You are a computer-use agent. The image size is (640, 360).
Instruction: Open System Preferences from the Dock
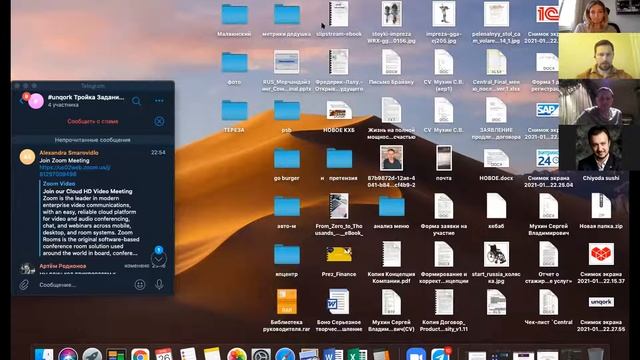point(261,355)
